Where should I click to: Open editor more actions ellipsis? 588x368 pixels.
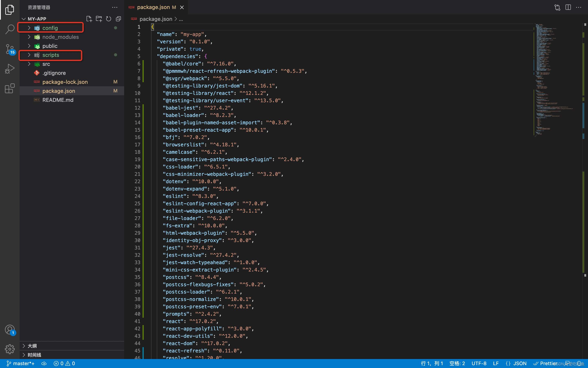pos(579,7)
